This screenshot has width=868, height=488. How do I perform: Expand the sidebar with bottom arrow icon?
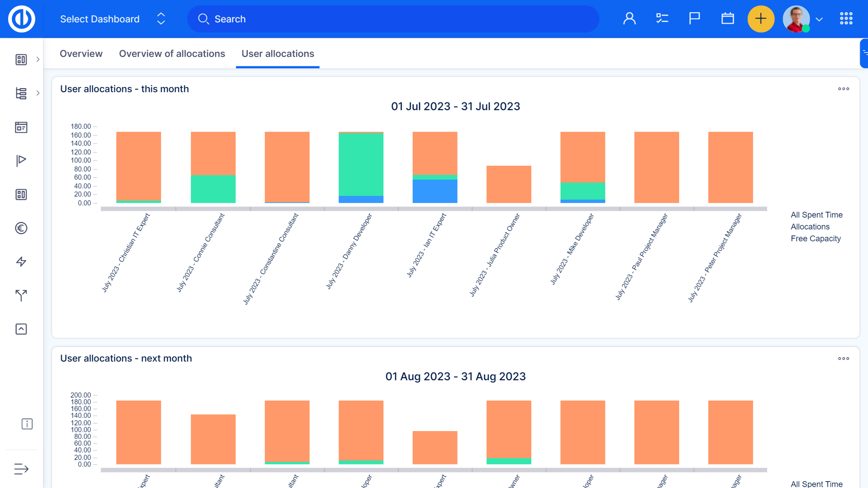click(21, 469)
